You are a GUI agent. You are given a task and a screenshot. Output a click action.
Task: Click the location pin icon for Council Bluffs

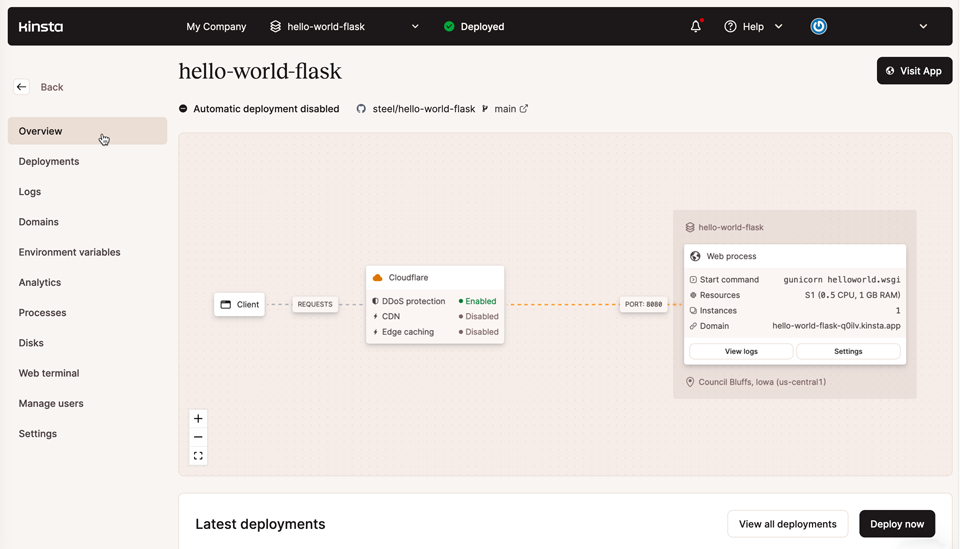click(690, 382)
